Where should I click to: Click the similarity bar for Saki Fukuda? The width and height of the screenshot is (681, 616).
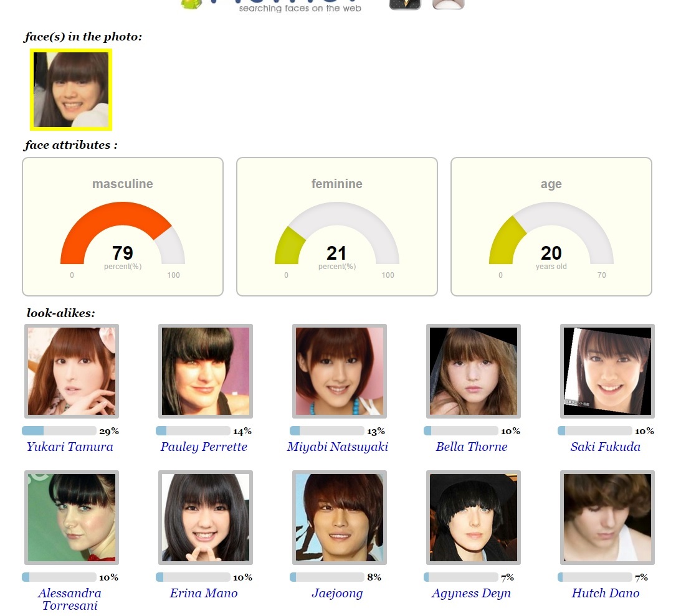tap(594, 430)
